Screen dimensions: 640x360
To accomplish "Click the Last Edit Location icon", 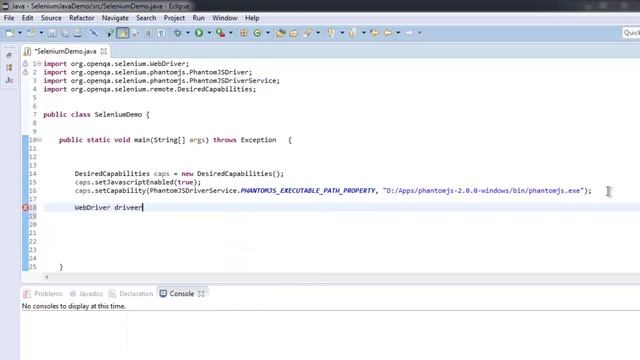I will tap(374, 33).
